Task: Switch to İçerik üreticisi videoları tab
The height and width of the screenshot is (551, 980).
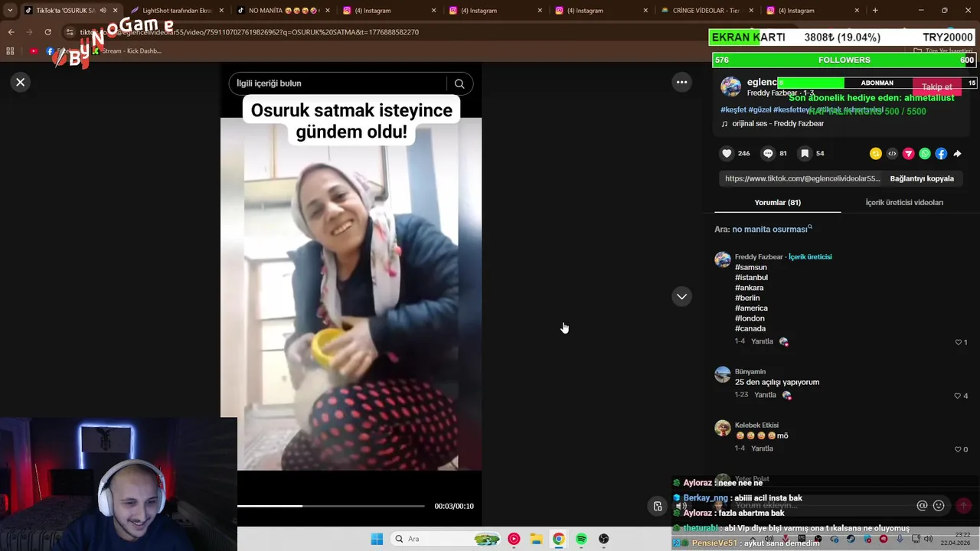Action: click(x=904, y=202)
